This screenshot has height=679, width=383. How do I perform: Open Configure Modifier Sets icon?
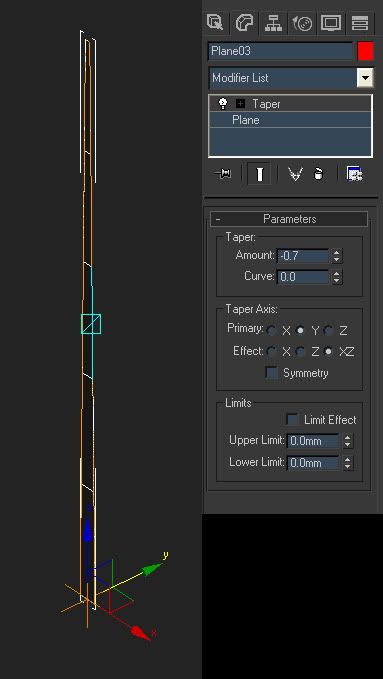click(354, 174)
